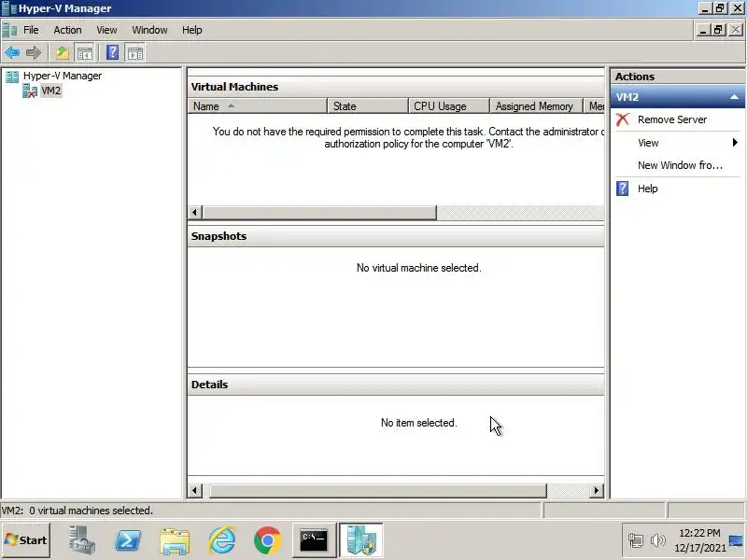Click the Show Desktop tray icon

pos(736,540)
